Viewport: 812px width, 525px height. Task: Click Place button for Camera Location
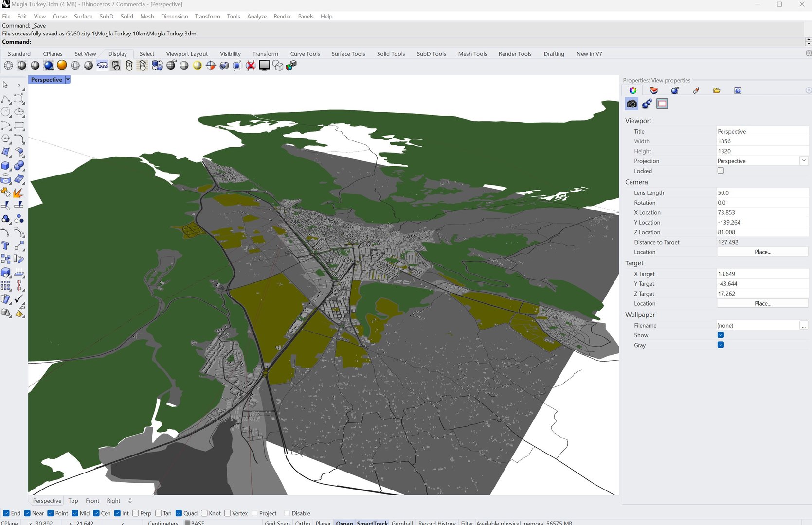tap(762, 252)
